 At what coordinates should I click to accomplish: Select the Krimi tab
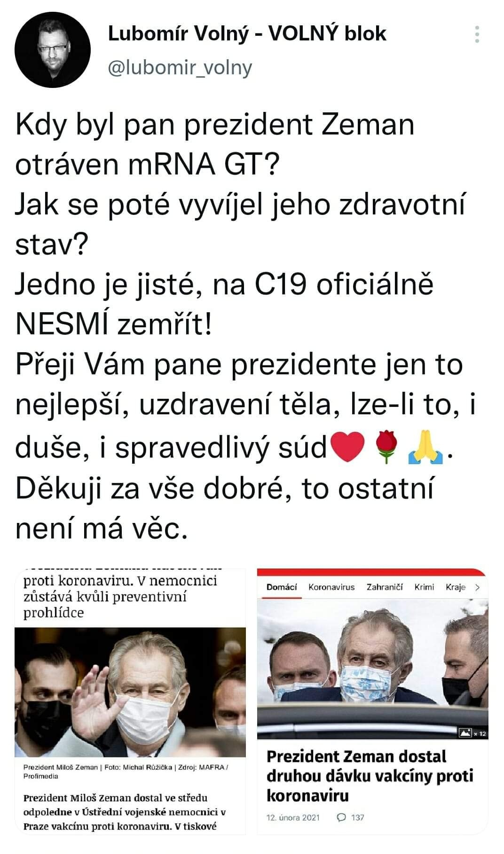pyautogui.click(x=424, y=587)
